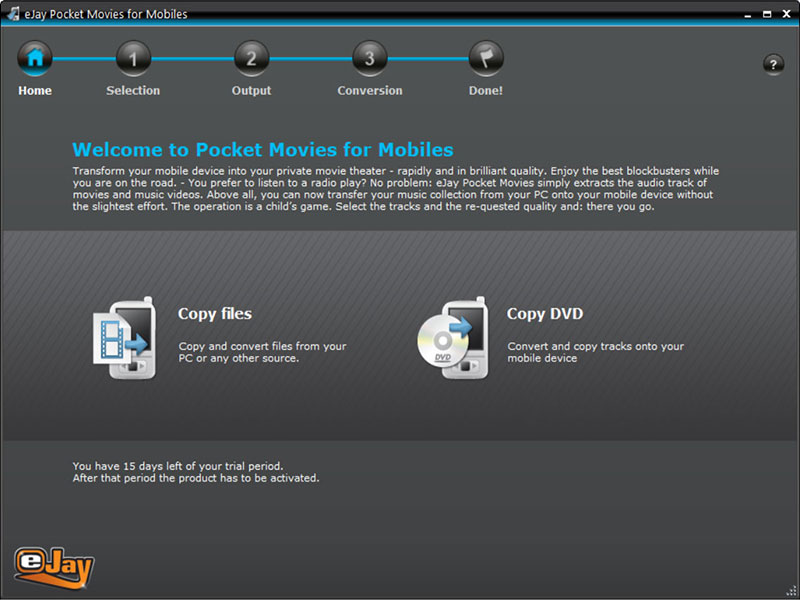The height and width of the screenshot is (600, 800).
Task: Click 'After that period the product' text
Action: 195,479
